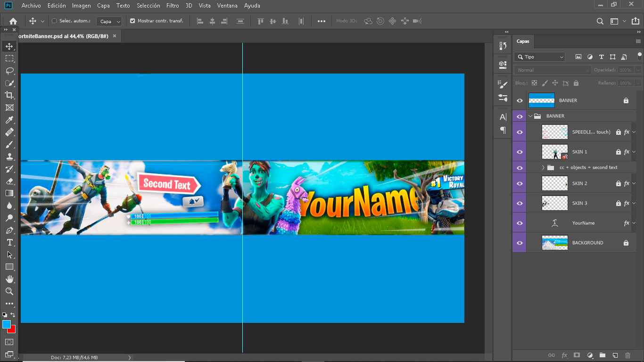This screenshot has width=644, height=362.
Task: Select the Quick Selection tool
Action: tap(9, 83)
